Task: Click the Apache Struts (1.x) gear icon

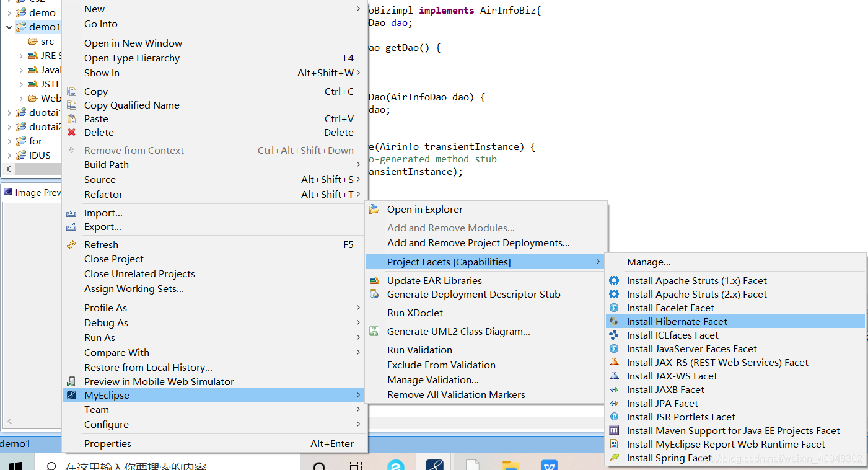Action: (x=614, y=280)
